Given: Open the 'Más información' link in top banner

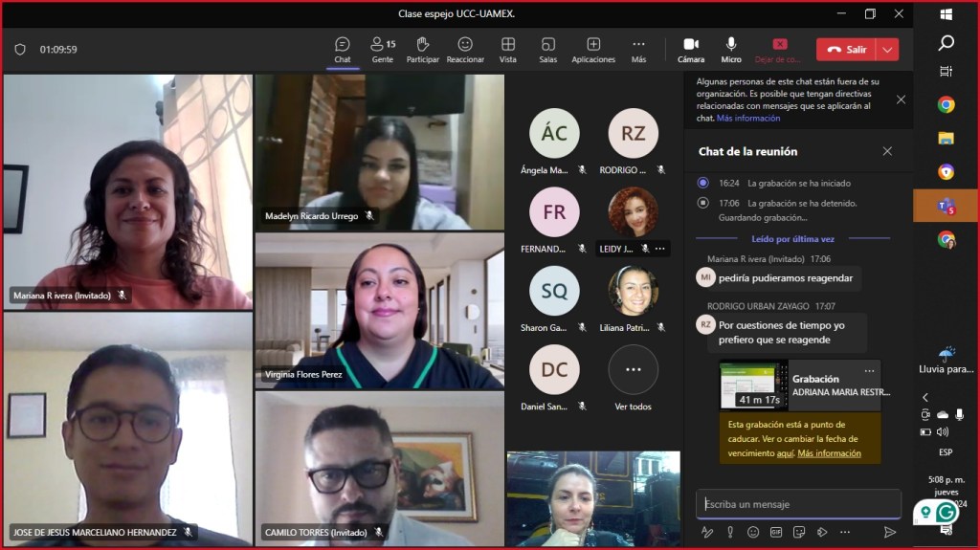Looking at the screenshot, I should [748, 119].
